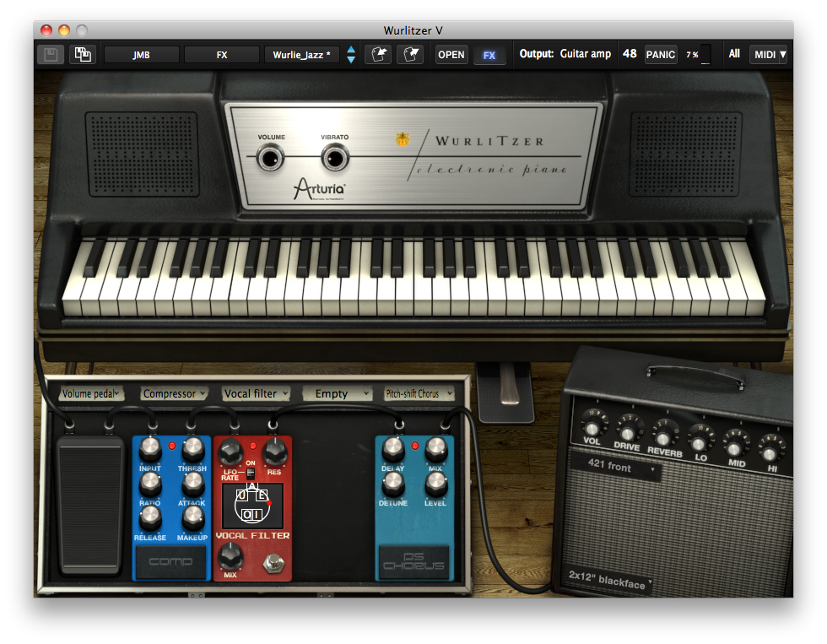Image resolution: width=827 pixels, height=644 pixels.
Task: Click the compressor INPUT knob
Action: tap(150, 449)
